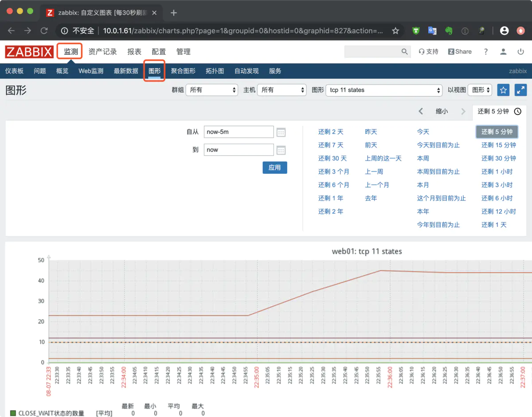Screen dimensions: 532x417
Task: Select the 还剩 2 天 time range
Action: click(x=331, y=132)
